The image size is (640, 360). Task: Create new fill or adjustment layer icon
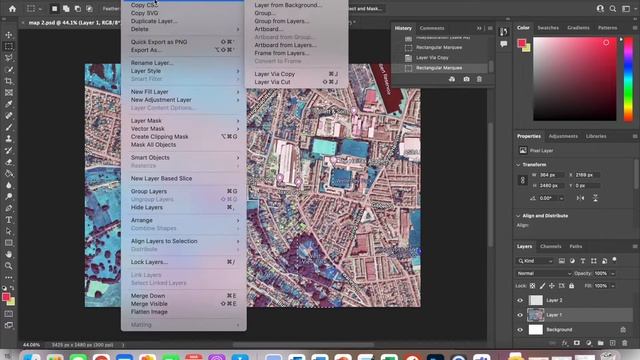(x=589, y=343)
